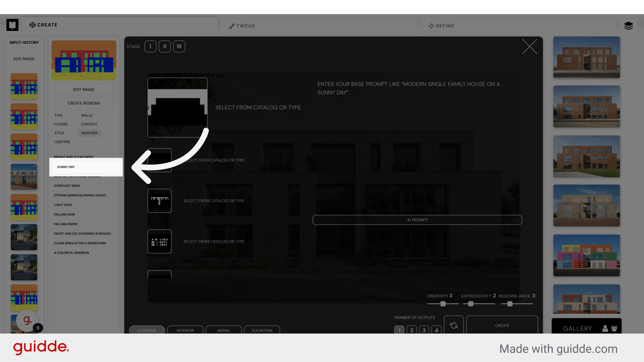Select the CONTEXT category

pyautogui.click(x=89, y=124)
